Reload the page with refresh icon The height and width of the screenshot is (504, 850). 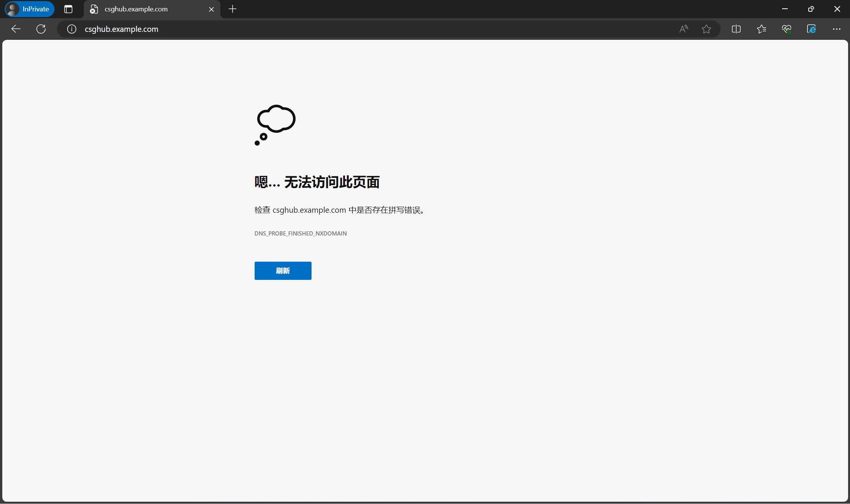point(41,29)
